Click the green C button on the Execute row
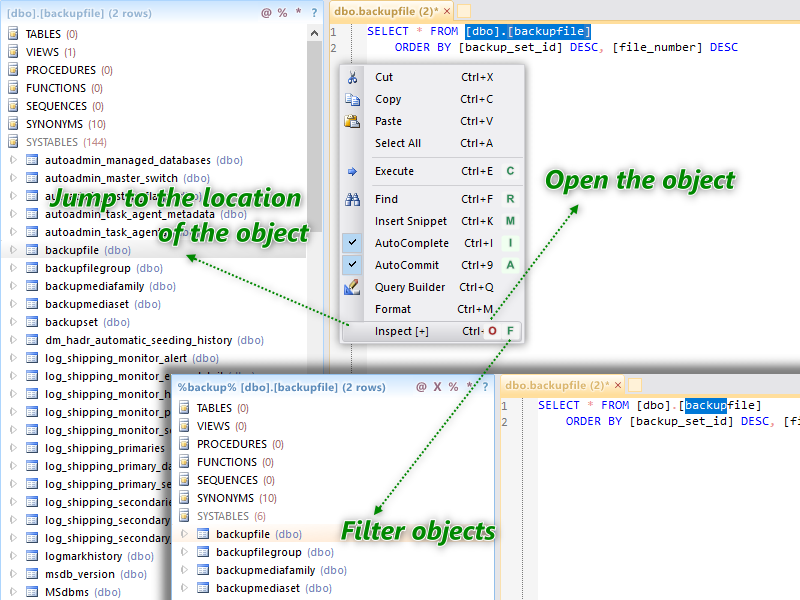The image size is (800, 600). 510,171
